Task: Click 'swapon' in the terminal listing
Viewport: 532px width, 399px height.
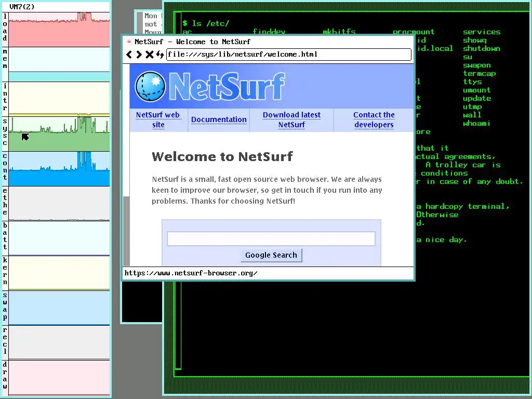Action: click(x=477, y=65)
